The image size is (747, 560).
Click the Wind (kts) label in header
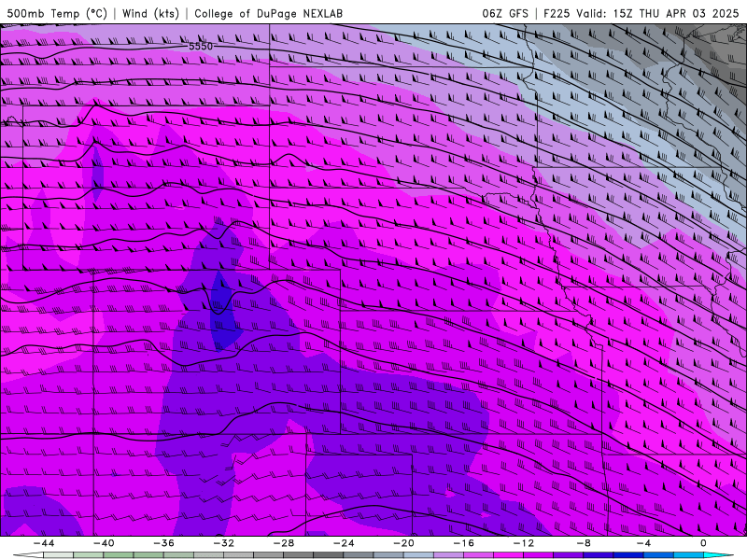point(150,13)
